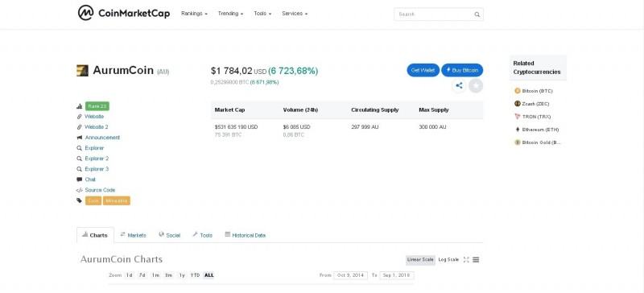
Task: Click the Coin tag
Action: click(x=93, y=201)
